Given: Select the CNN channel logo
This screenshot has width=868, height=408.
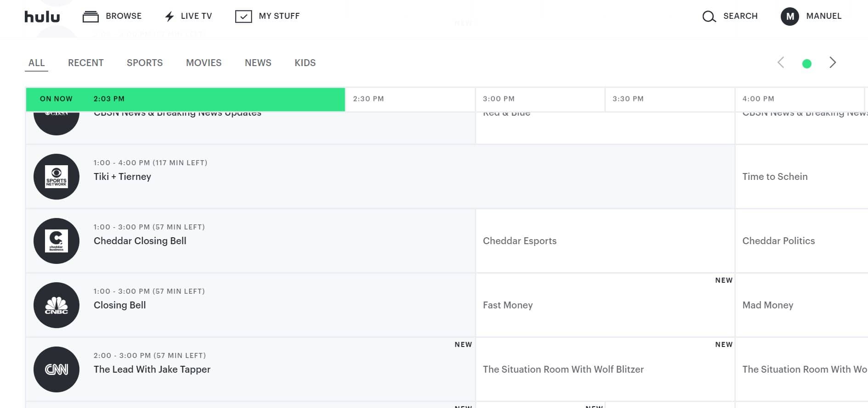Looking at the screenshot, I should [x=56, y=369].
